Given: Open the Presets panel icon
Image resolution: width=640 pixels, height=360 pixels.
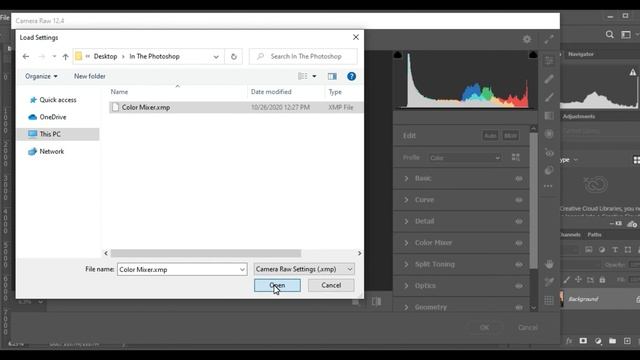Looking at the screenshot, I should point(549,170).
